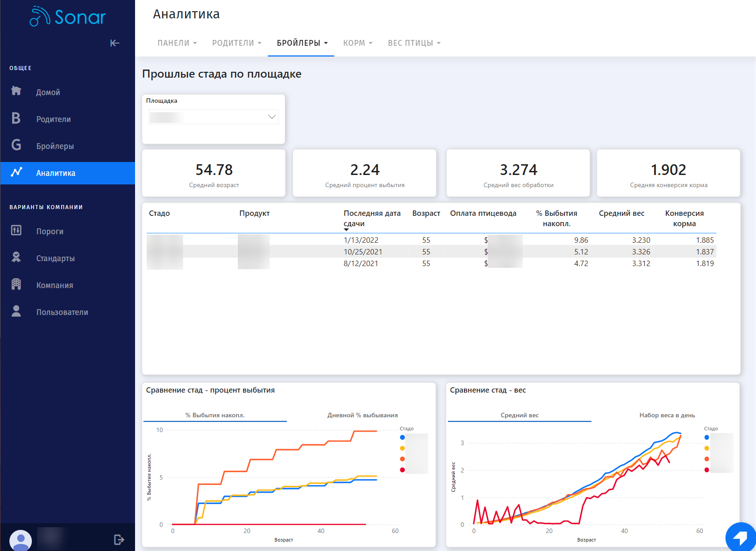Screen dimensions: 756x551
Task: Sort by Оплата птицевода column
Action: pos(483,214)
